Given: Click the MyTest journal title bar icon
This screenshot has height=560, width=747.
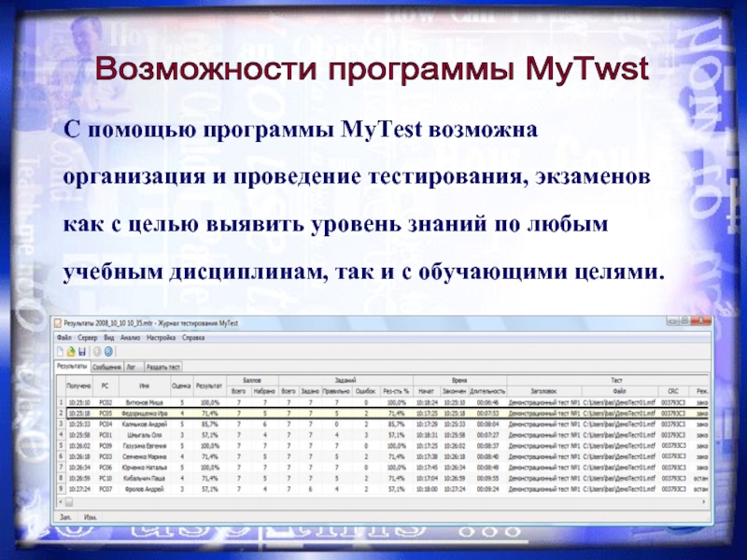Looking at the screenshot, I should click(58, 323).
